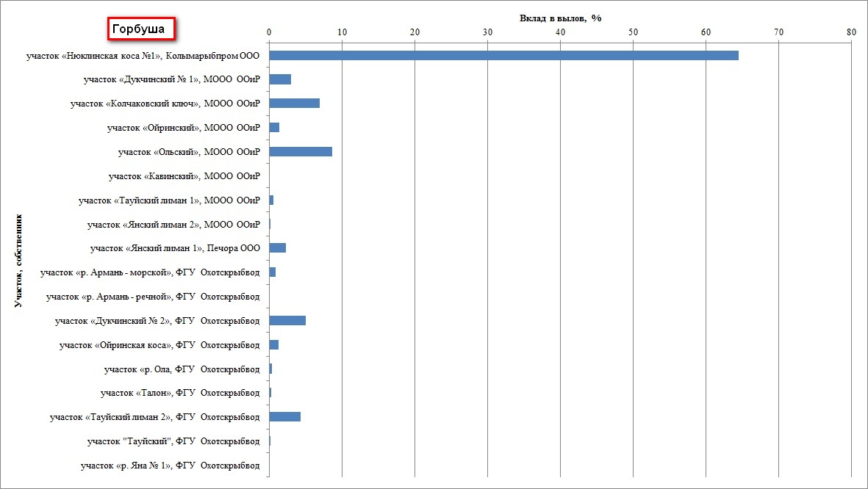Click the bar for «Янский лиман 1», Печора
This screenshot has width=868, height=489.
point(278,248)
